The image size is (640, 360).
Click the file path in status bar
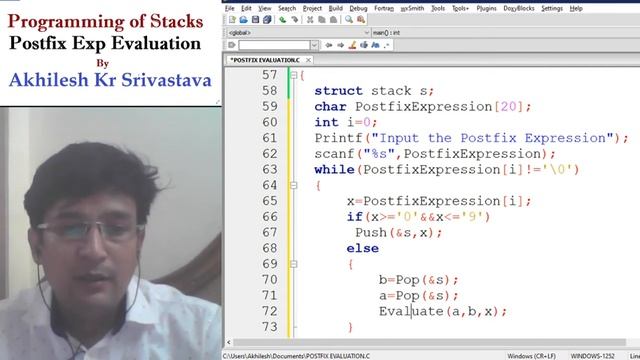pyautogui.click(x=296, y=356)
